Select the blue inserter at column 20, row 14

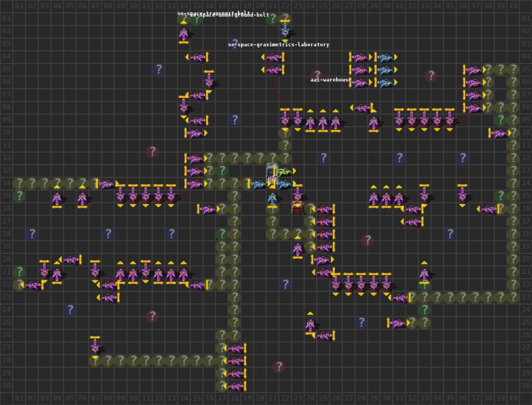pyautogui.click(x=260, y=183)
